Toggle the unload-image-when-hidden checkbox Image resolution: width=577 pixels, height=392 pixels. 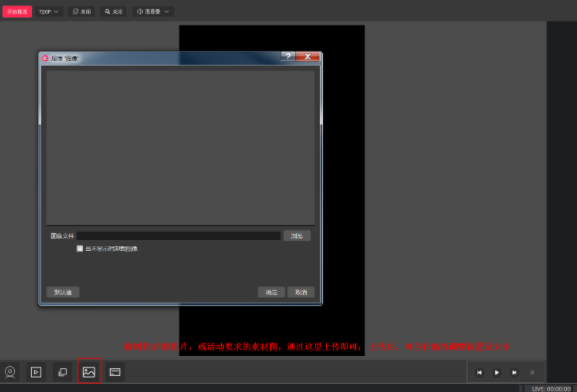tap(79, 248)
